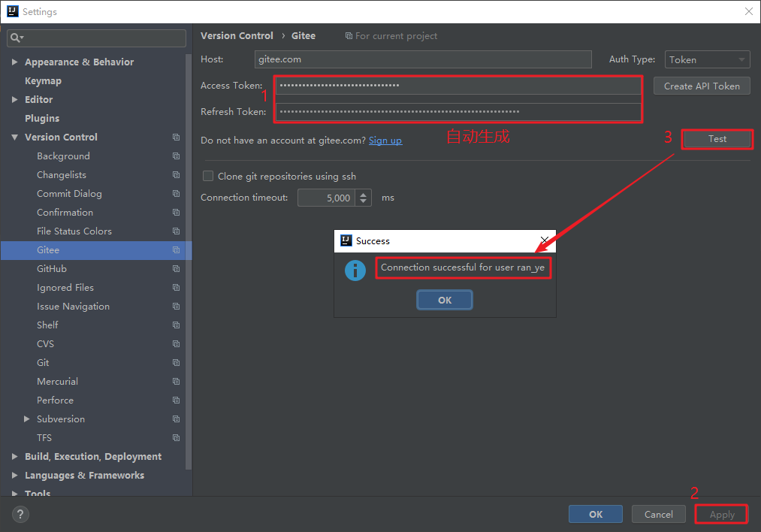Click the Apply button
The image size is (761, 532).
point(722,514)
